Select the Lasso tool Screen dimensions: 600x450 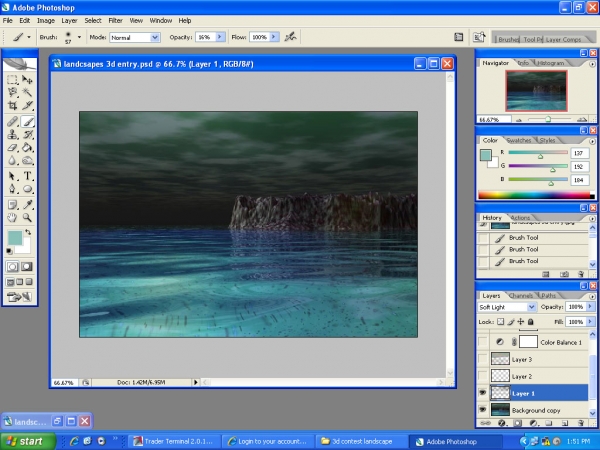pyautogui.click(x=12, y=92)
